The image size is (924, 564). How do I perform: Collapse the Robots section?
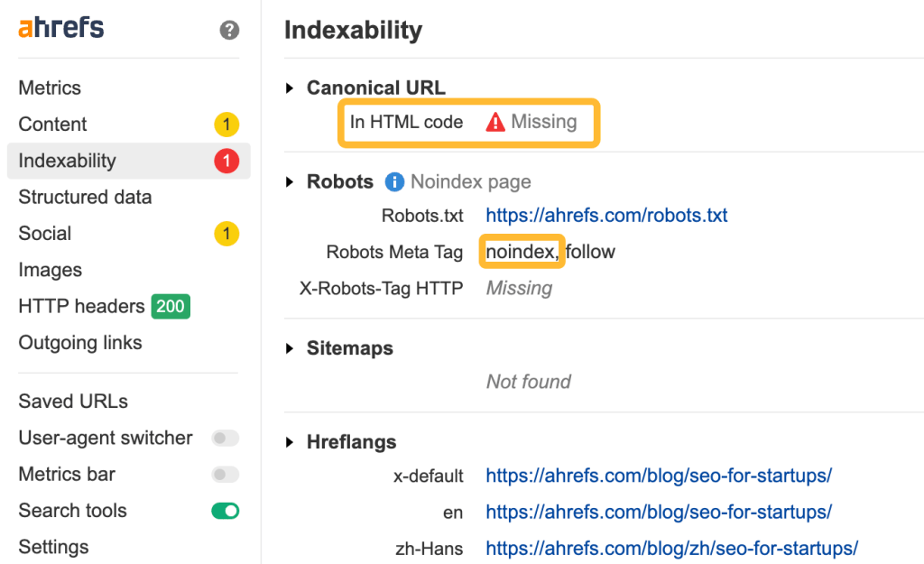point(291,181)
